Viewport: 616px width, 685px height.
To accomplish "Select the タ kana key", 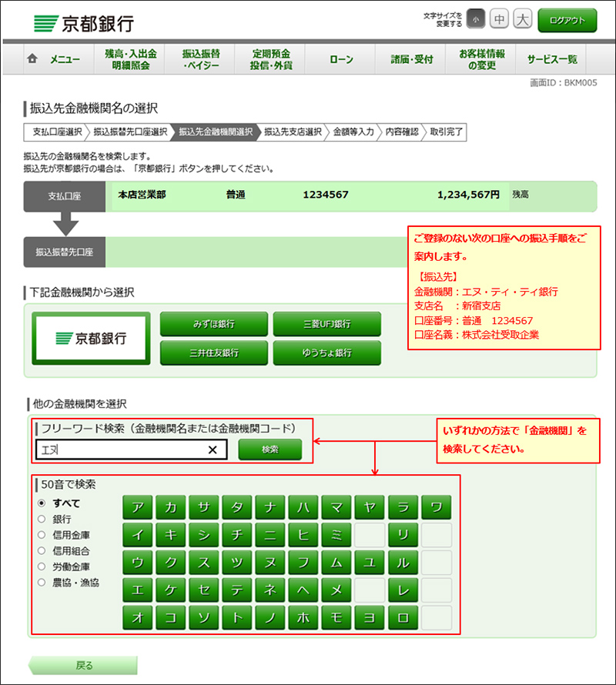I will click(x=237, y=508).
